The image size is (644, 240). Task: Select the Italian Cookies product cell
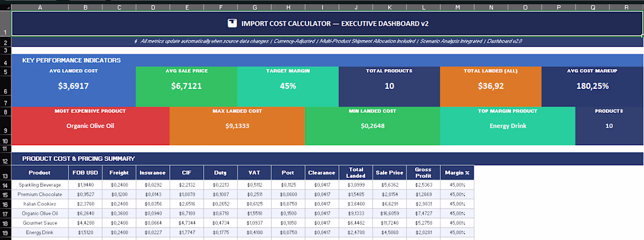click(x=40, y=204)
